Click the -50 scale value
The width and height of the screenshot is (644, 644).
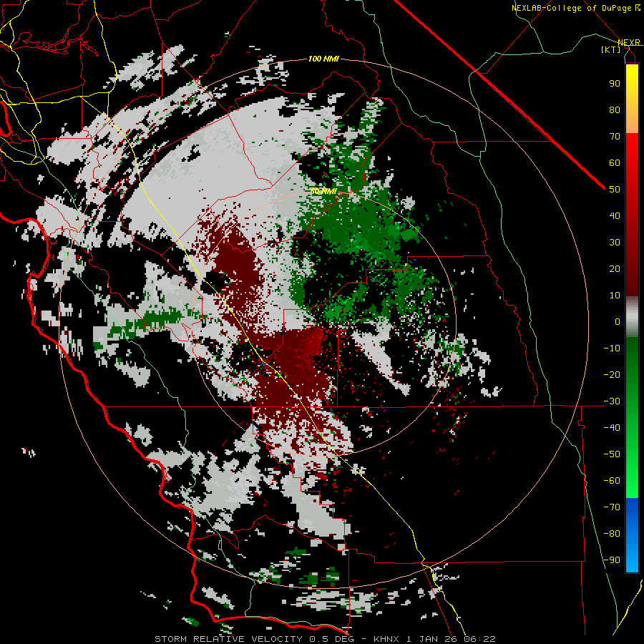612,454
